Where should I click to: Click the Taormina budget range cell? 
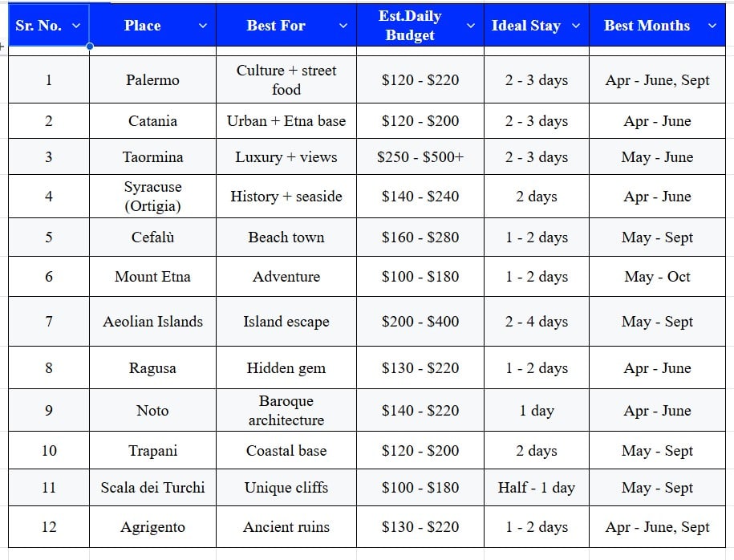coord(419,156)
